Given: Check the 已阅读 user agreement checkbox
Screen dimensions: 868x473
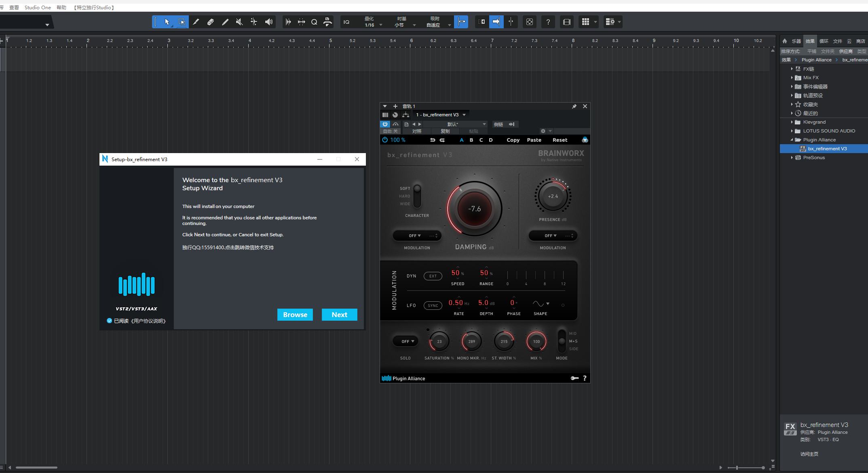Looking at the screenshot, I should (x=109, y=321).
